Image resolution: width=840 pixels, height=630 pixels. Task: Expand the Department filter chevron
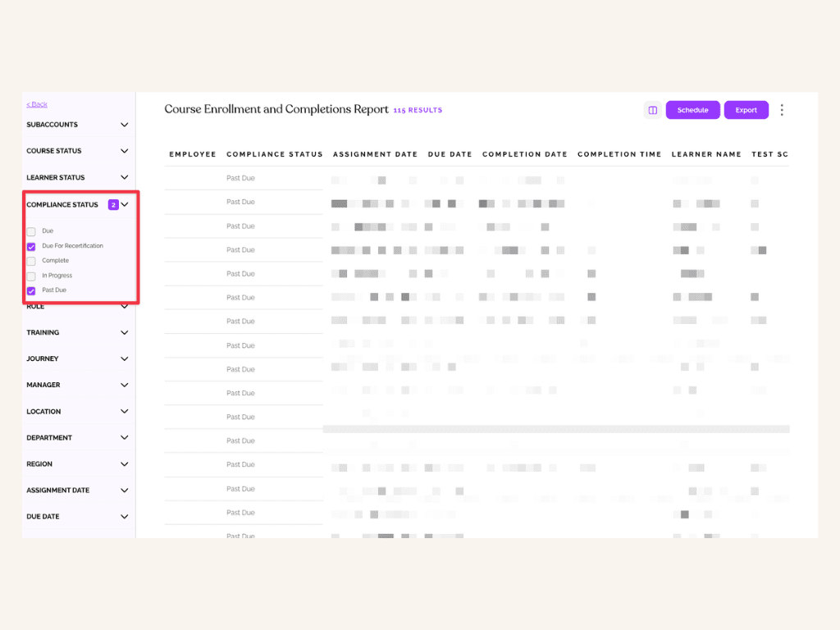tap(125, 438)
